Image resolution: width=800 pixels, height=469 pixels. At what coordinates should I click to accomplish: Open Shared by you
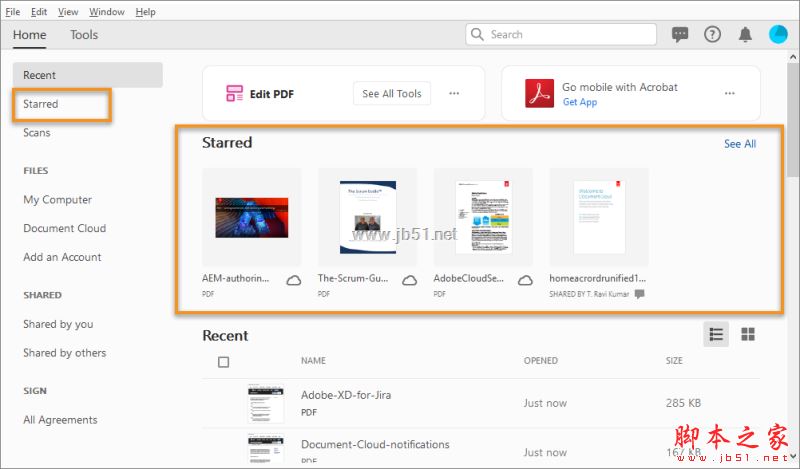tap(58, 324)
